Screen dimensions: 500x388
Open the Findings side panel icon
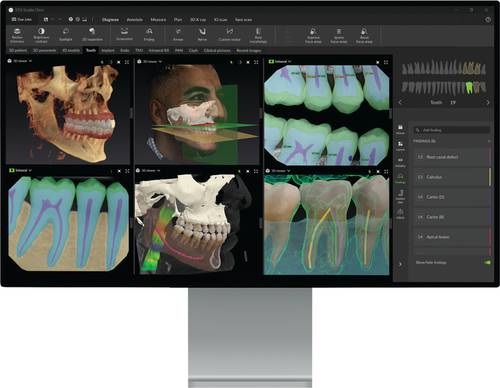click(400, 178)
